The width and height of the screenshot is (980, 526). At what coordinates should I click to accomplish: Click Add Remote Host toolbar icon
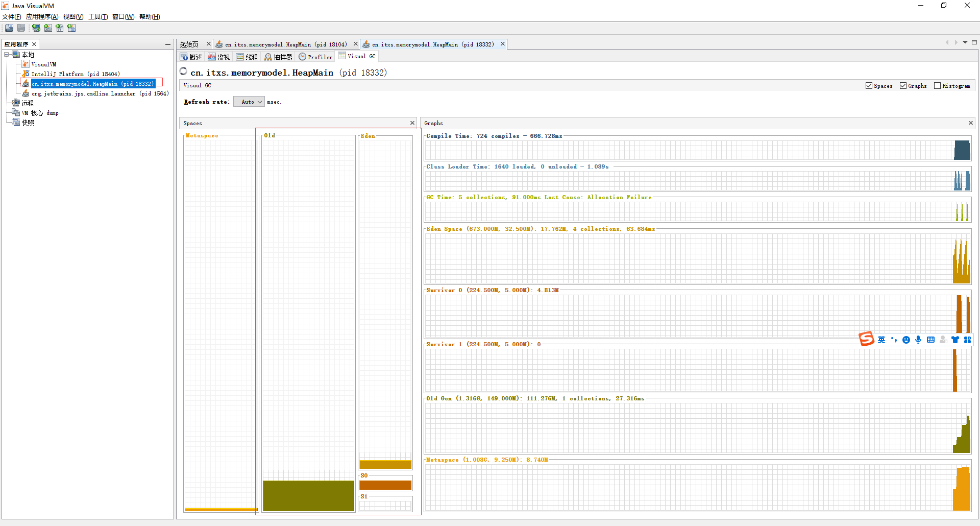[36, 28]
